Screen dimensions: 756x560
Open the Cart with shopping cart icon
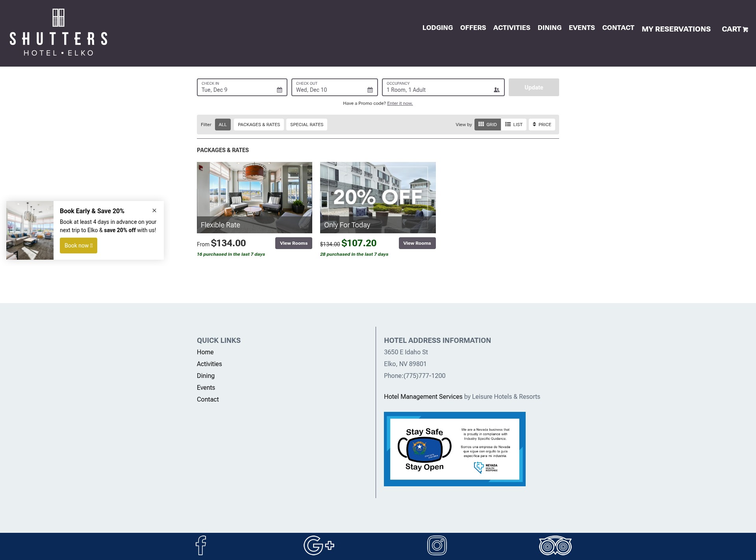click(735, 29)
